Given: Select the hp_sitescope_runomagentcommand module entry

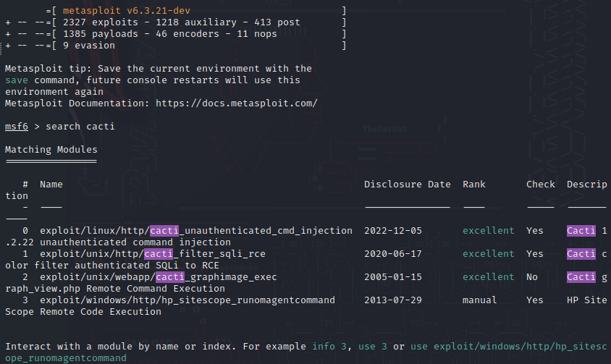Looking at the screenshot, I should (187, 300).
